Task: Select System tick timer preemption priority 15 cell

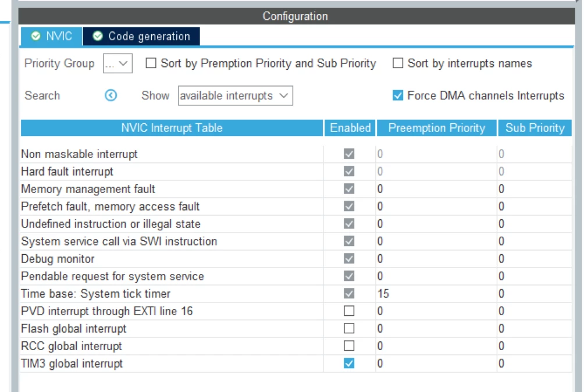Action: pos(436,294)
